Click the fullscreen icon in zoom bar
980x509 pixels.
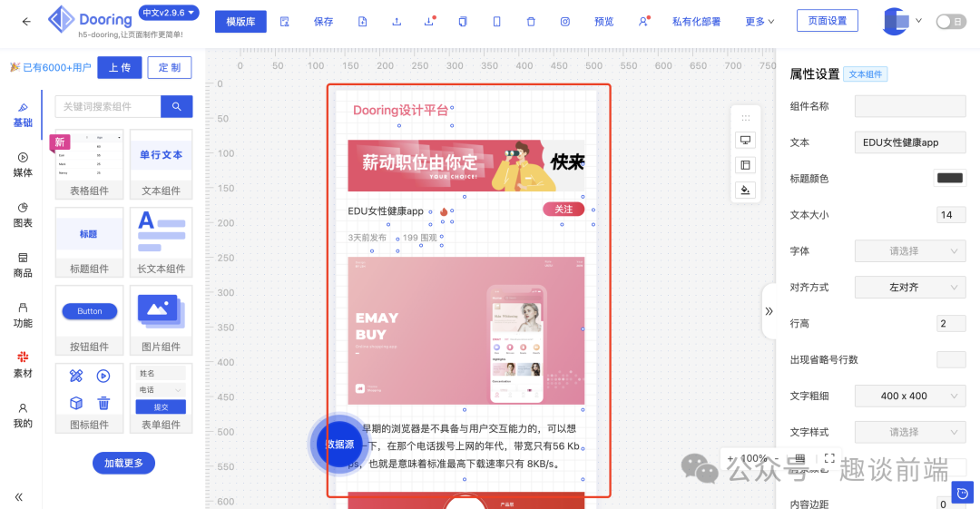click(829, 458)
